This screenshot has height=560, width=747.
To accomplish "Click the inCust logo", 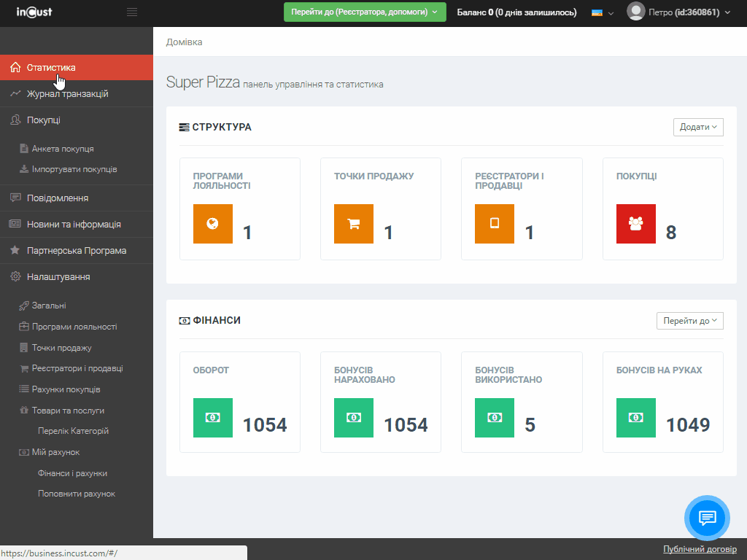I will coord(34,12).
